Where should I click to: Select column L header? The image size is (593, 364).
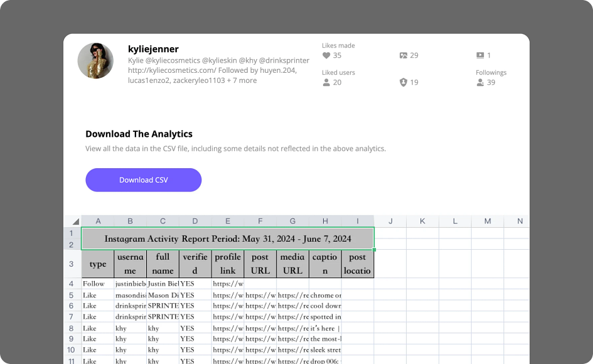[456, 222]
